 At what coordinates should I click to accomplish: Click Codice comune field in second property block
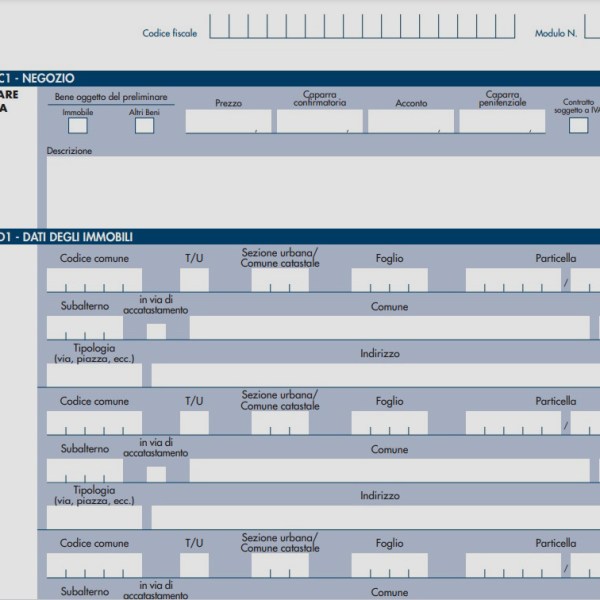click(x=94, y=423)
